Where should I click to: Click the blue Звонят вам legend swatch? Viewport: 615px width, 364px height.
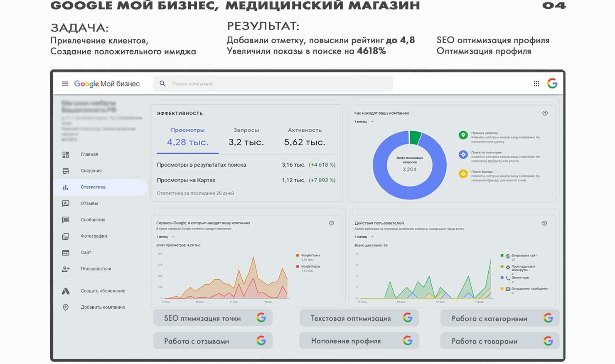point(502,278)
